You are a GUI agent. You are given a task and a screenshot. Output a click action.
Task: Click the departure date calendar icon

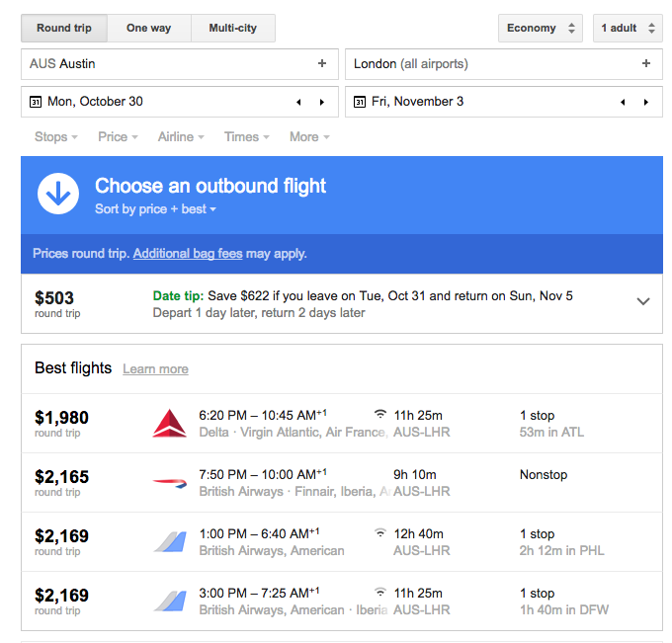[x=36, y=102]
